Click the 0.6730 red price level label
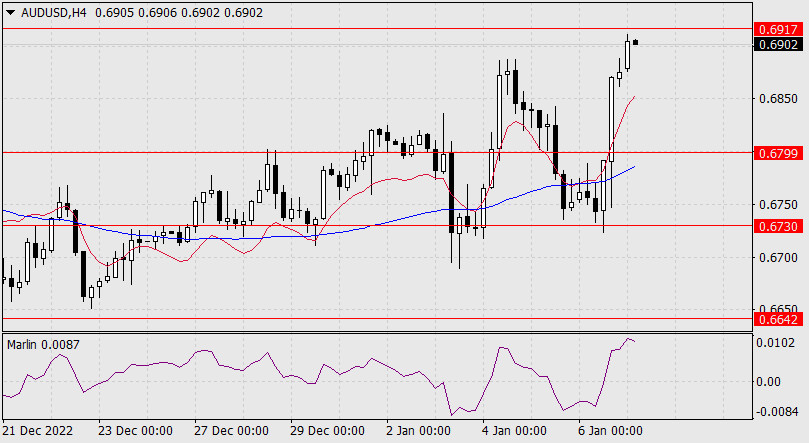Image resolution: width=809 pixels, height=443 pixels. (779, 226)
